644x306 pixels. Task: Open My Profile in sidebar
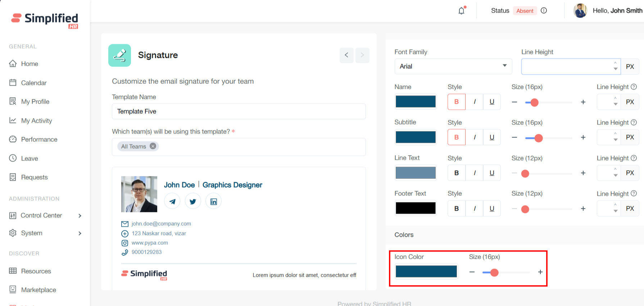point(35,102)
